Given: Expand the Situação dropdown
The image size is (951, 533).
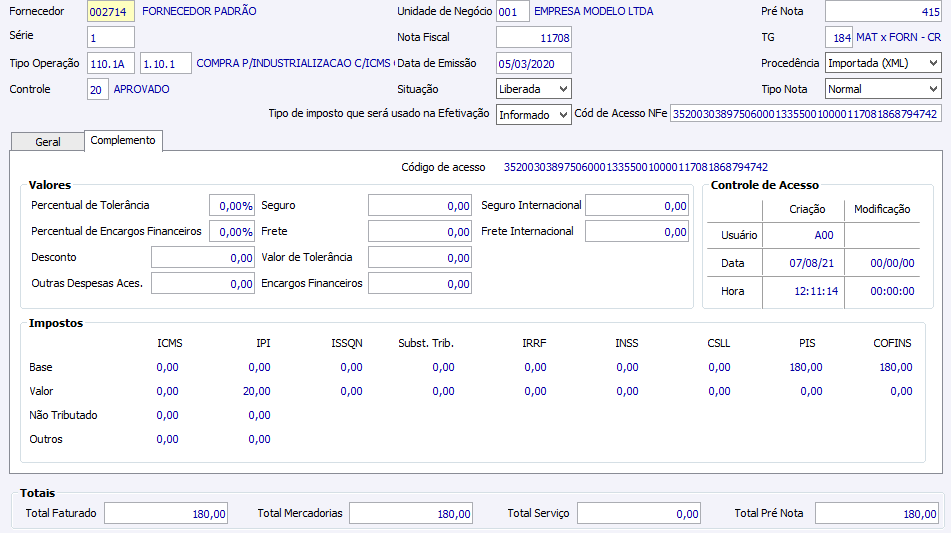Looking at the screenshot, I should click(534, 89).
